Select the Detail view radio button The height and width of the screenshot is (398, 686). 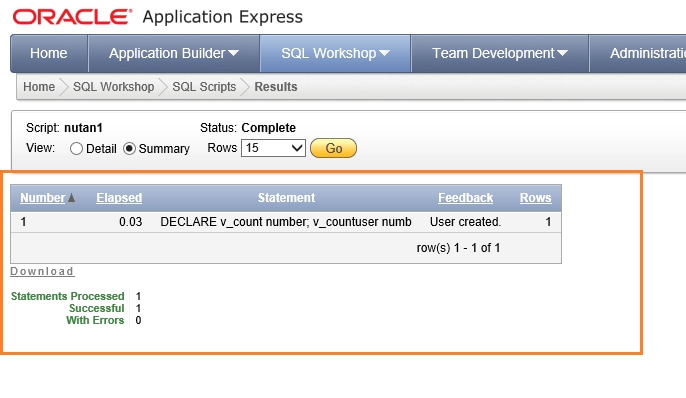76,149
